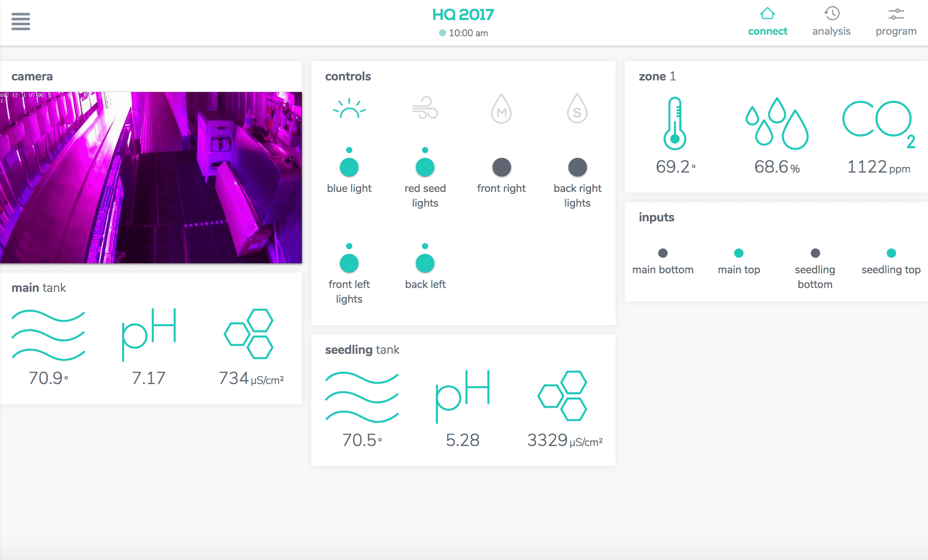This screenshot has height=560, width=928.
Task: Click the wind fan icon in controls
Action: point(425,108)
